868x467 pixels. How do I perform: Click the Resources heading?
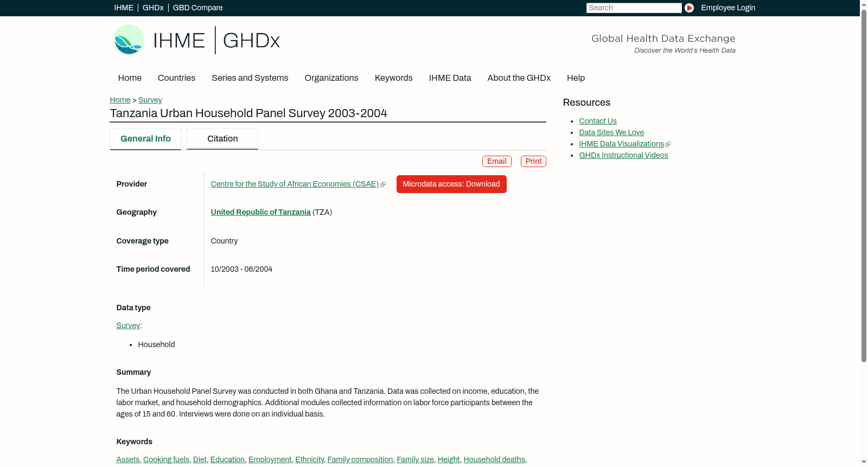pos(586,103)
